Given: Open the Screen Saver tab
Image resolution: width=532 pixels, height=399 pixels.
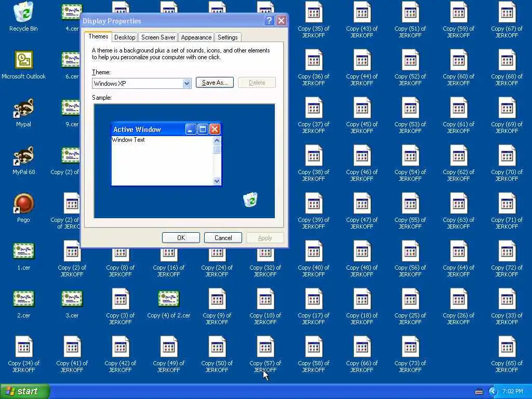Looking at the screenshot, I should (x=158, y=37).
